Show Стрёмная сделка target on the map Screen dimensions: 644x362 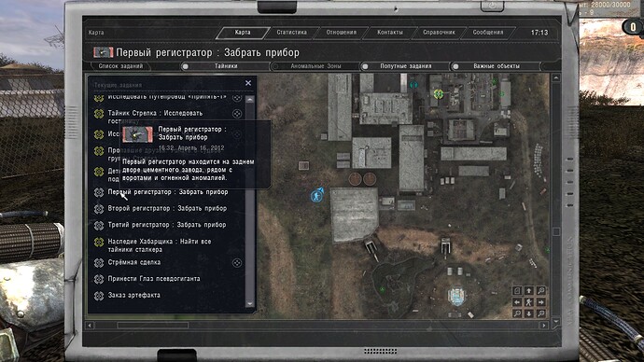237,263
